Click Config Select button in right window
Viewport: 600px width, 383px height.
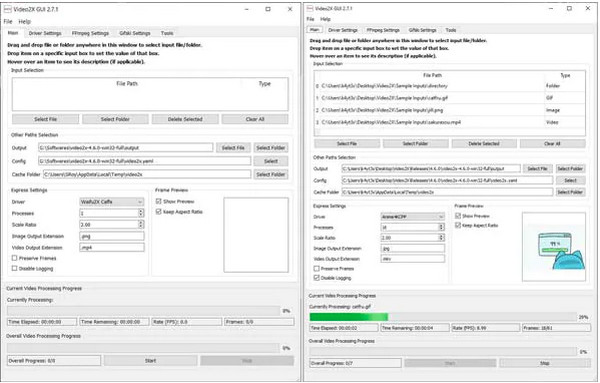pos(570,180)
